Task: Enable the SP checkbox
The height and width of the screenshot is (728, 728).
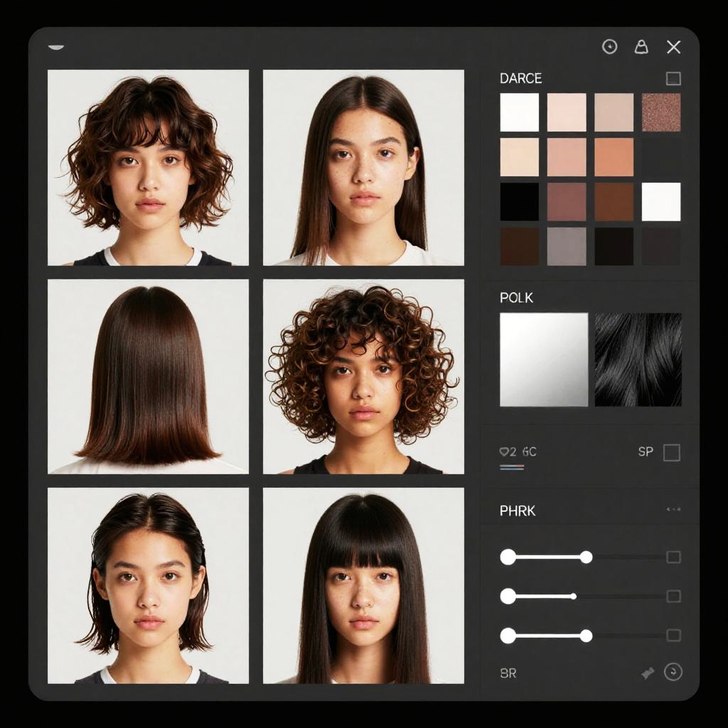Action: 671,452
